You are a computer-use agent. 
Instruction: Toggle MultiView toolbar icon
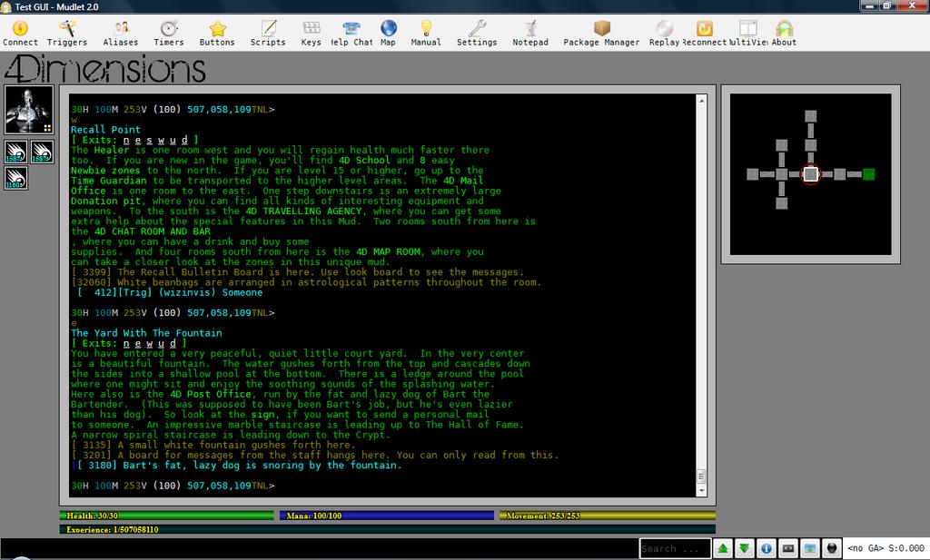coord(748,34)
